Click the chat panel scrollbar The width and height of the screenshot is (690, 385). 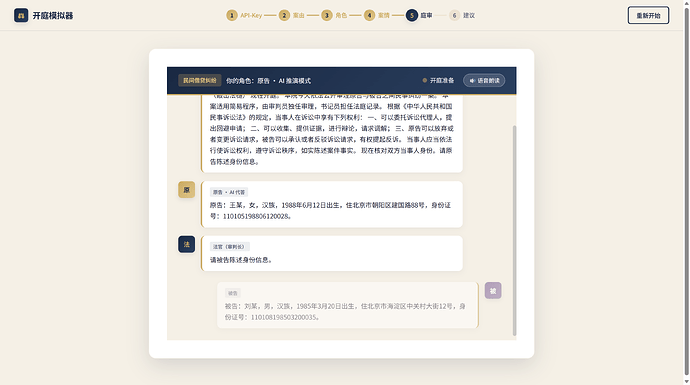click(514, 231)
